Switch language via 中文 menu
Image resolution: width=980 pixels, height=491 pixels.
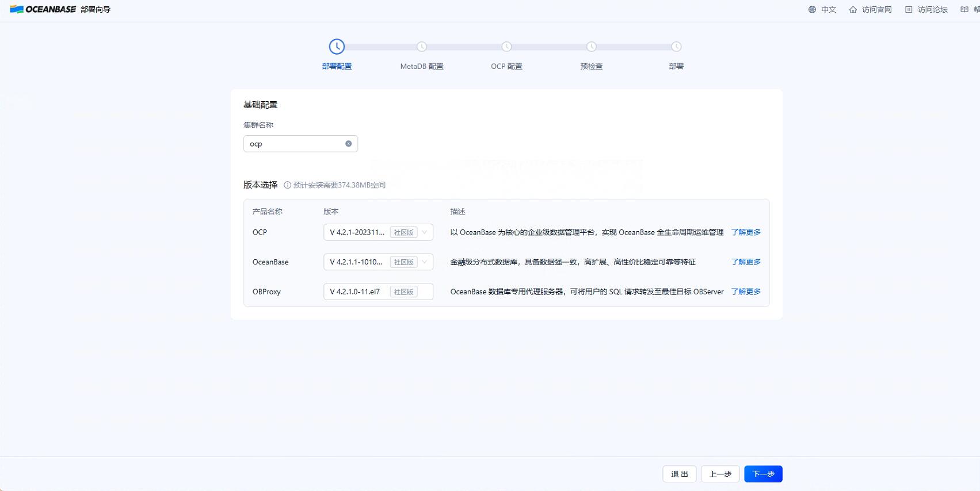coord(829,9)
